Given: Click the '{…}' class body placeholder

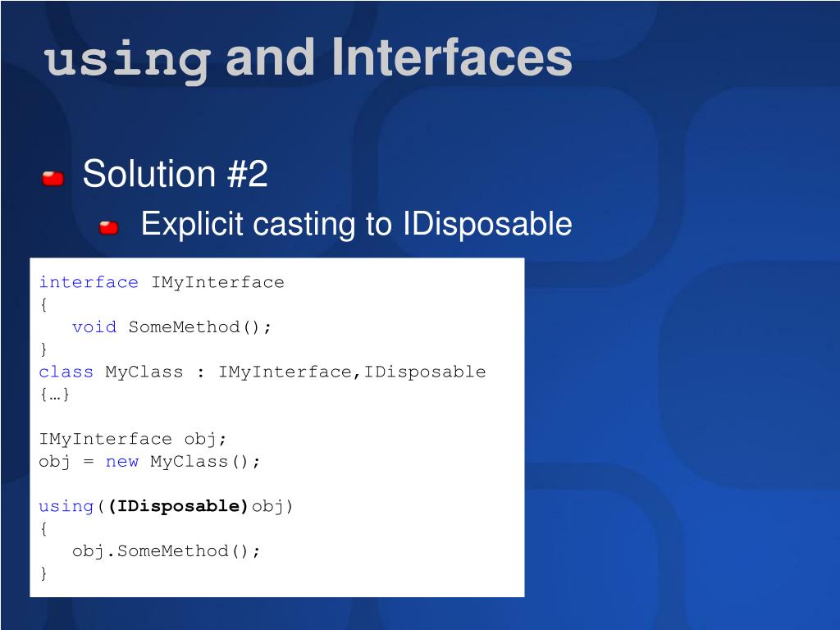Looking at the screenshot, I should click(x=55, y=395).
